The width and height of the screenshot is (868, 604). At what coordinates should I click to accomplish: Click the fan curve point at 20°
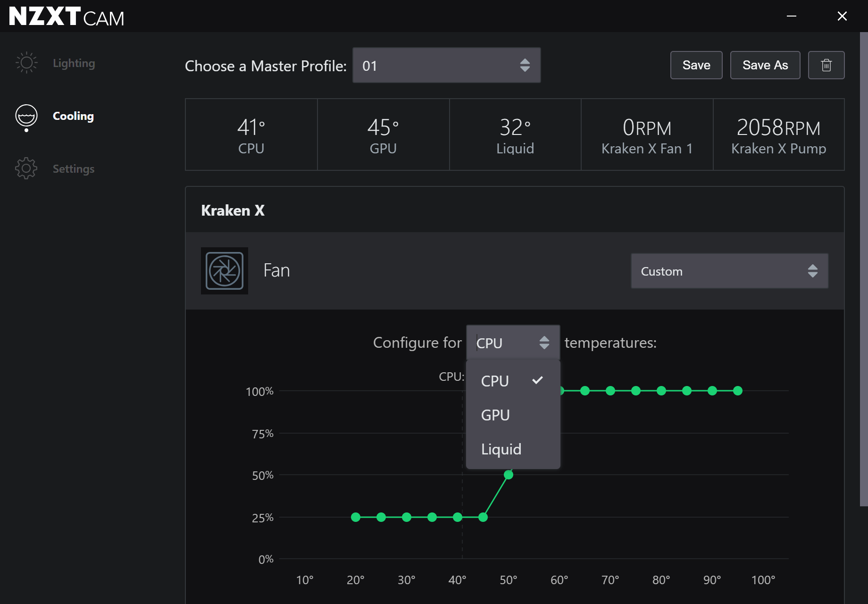pos(356,517)
